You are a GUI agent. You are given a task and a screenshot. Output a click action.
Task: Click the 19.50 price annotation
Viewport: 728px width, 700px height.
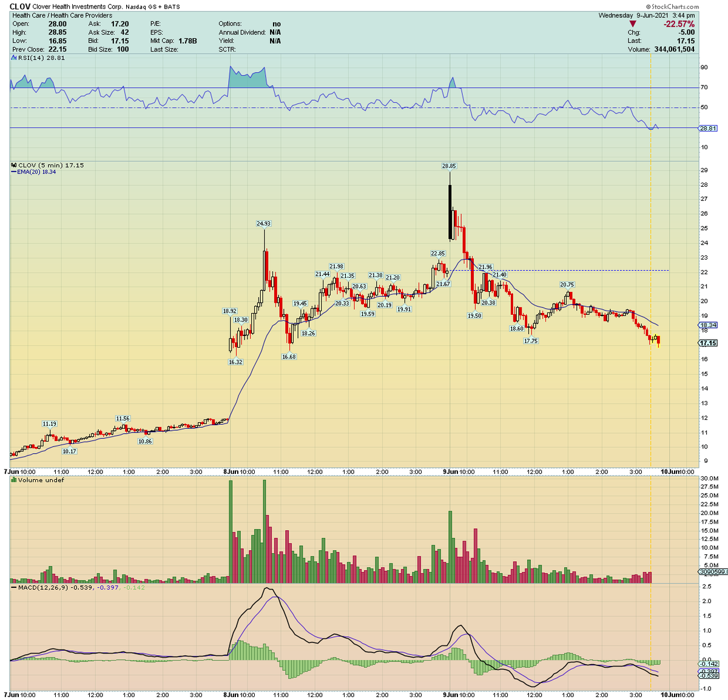point(474,315)
